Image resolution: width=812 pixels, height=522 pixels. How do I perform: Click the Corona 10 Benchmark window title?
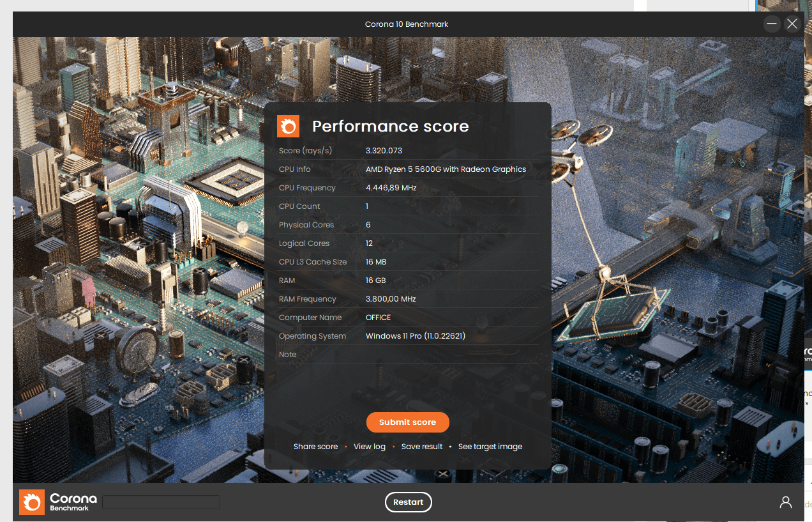[x=407, y=24]
